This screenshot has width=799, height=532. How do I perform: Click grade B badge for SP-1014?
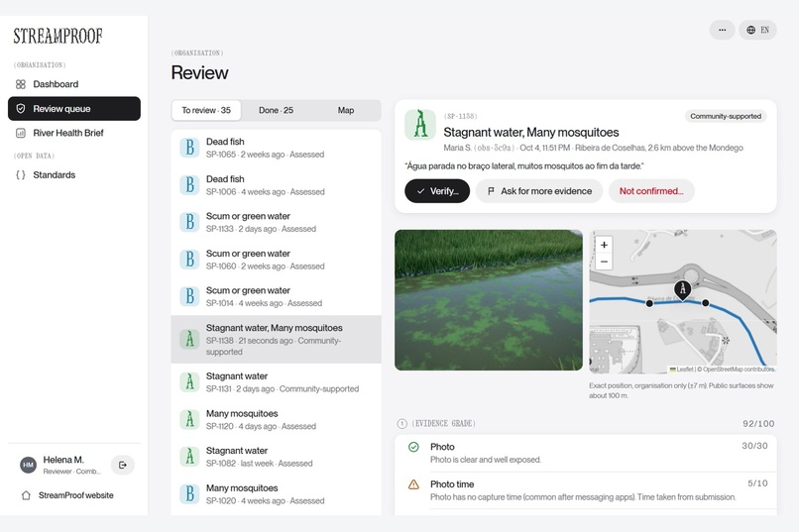189,296
